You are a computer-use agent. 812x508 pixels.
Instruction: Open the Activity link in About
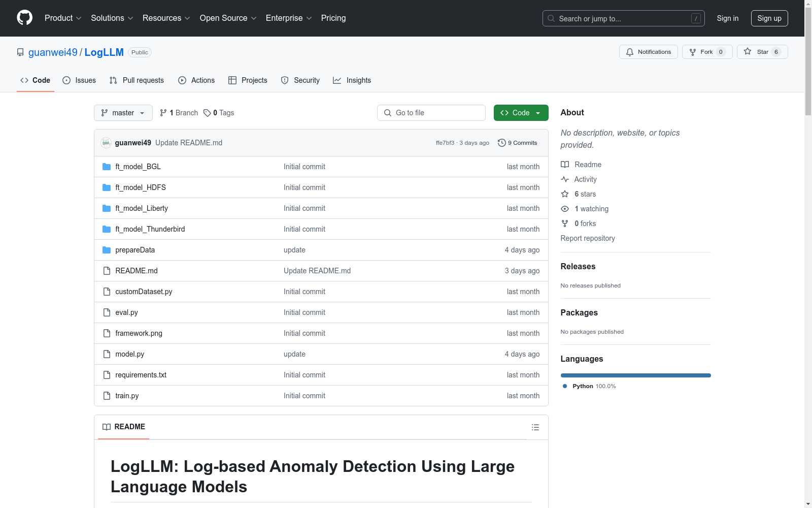[579, 179]
